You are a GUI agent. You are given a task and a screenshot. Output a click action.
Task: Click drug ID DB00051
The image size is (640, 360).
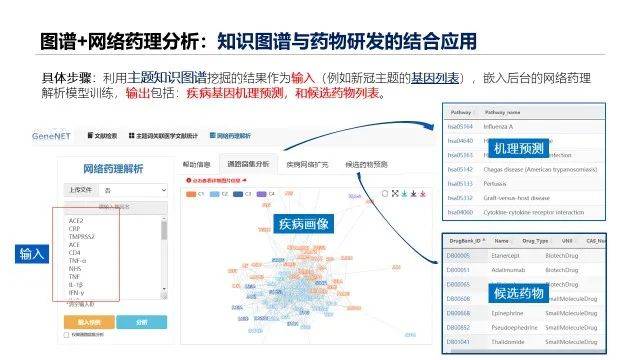[x=458, y=270]
